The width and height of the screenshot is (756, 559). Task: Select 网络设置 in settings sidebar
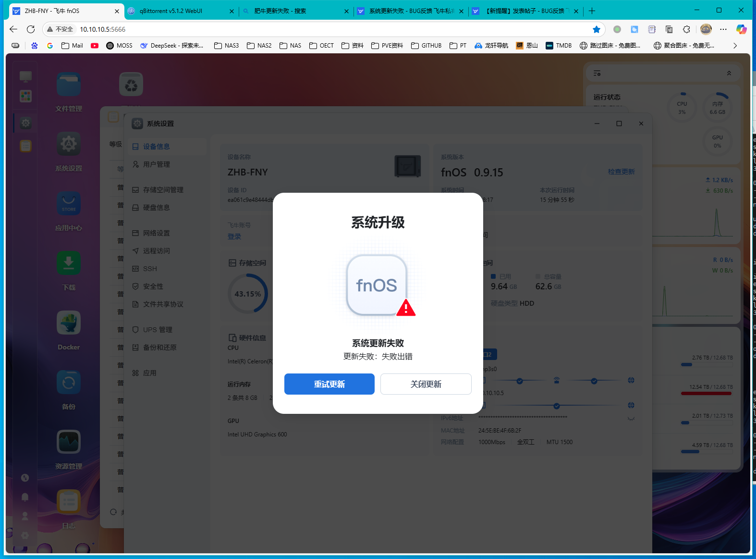(167, 233)
